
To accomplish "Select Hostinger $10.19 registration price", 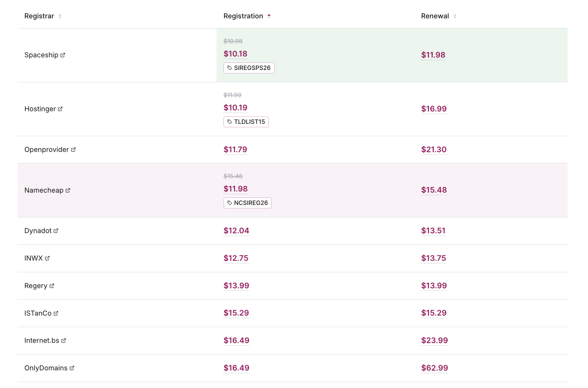I will 235,108.
